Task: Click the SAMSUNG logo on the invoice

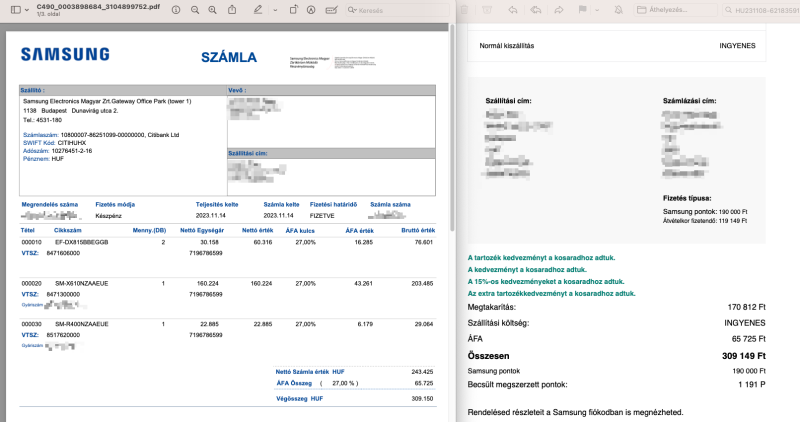Action: (x=65, y=55)
